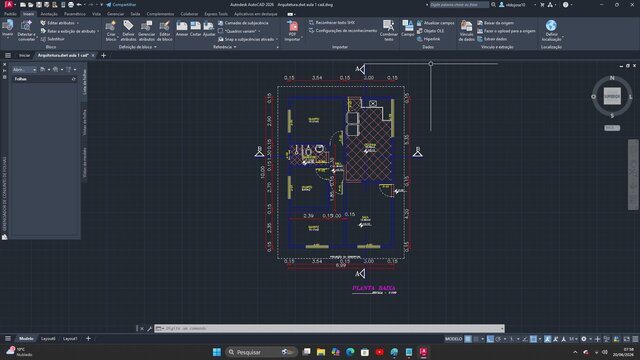Viewport: 640px width, 360px height.
Task: Add a new drawing tab with plus
Action: (103, 55)
